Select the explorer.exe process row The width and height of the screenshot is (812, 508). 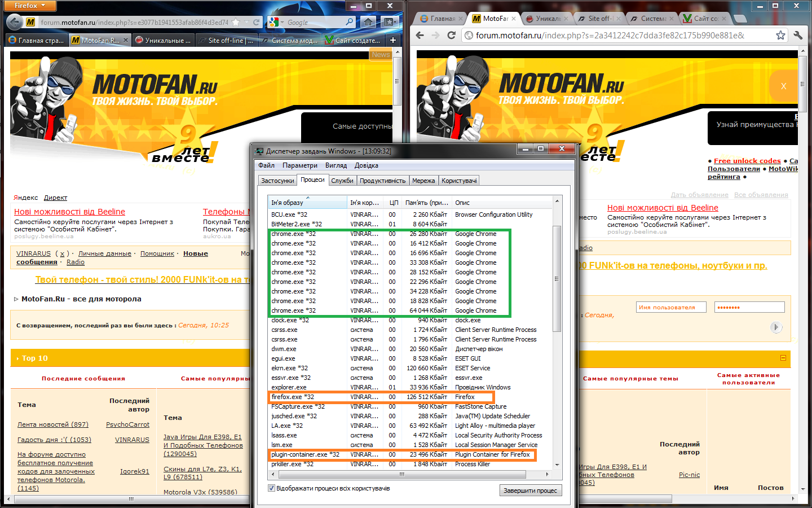point(411,387)
